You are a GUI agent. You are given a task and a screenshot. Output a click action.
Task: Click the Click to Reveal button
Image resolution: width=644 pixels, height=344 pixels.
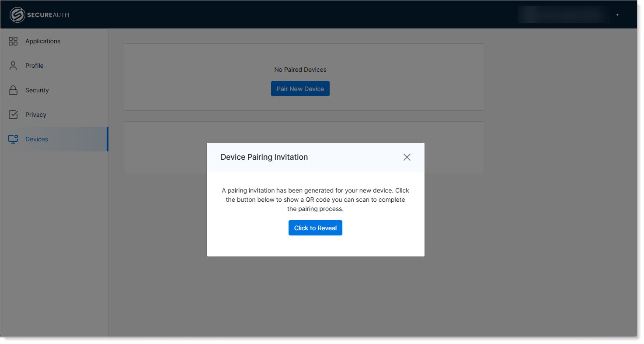[315, 228]
